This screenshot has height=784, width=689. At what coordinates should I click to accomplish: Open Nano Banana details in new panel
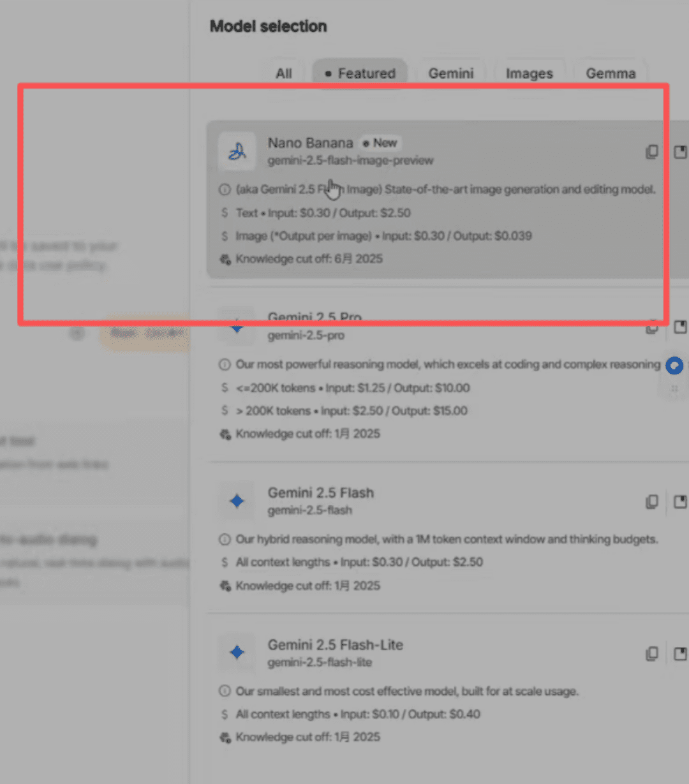[x=680, y=152]
